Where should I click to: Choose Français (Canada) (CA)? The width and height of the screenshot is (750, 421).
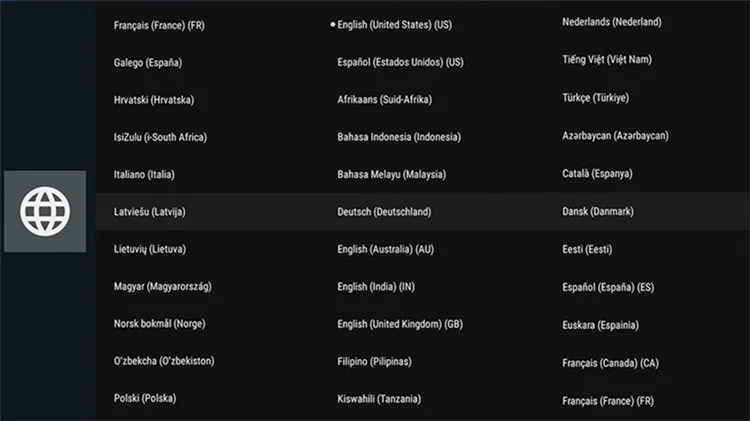610,363
